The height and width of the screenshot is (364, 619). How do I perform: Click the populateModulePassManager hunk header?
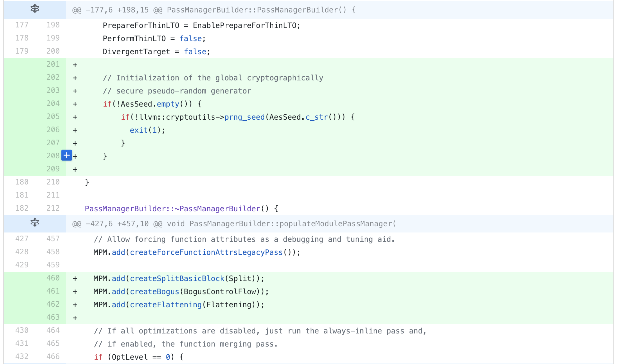coord(234,224)
